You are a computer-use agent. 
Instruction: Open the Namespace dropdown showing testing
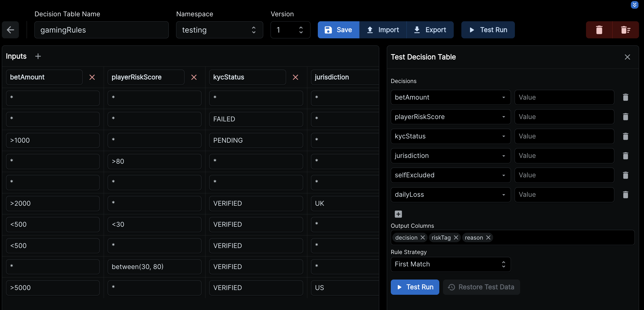click(x=219, y=30)
